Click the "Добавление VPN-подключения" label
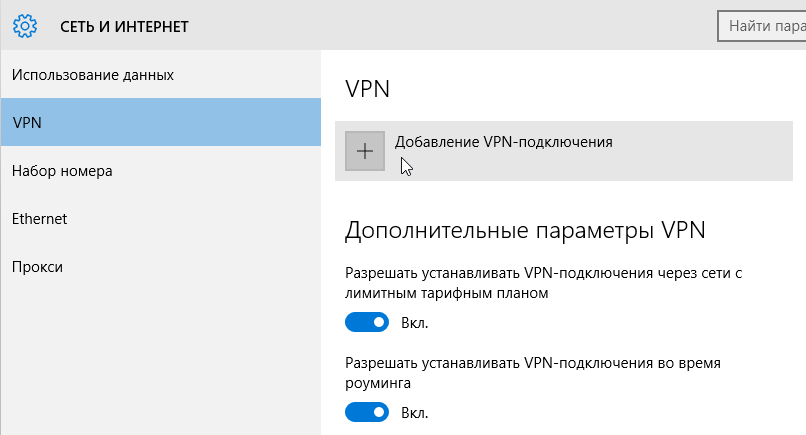The image size is (806, 435). tap(504, 142)
